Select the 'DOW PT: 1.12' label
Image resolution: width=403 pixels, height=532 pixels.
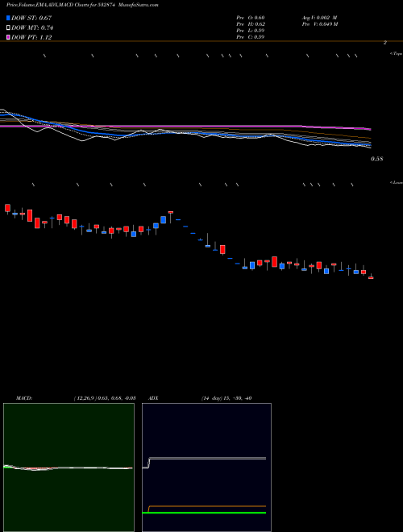(x=31, y=37)
